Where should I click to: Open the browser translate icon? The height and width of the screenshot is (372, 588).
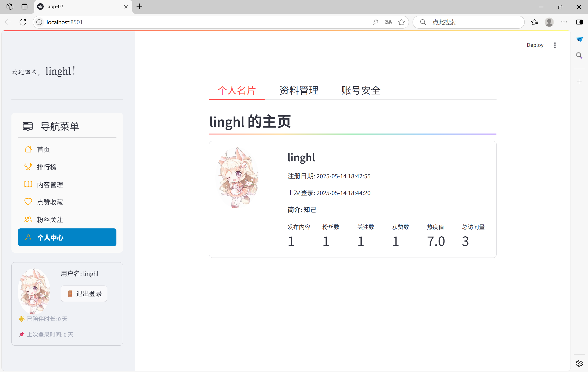click(x=388, y=22)
